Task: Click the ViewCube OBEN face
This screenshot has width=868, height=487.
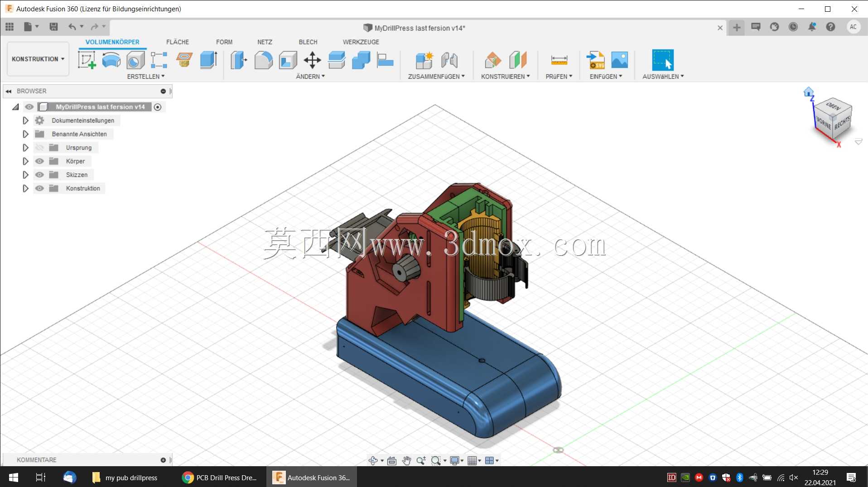Action: point(833,106)
